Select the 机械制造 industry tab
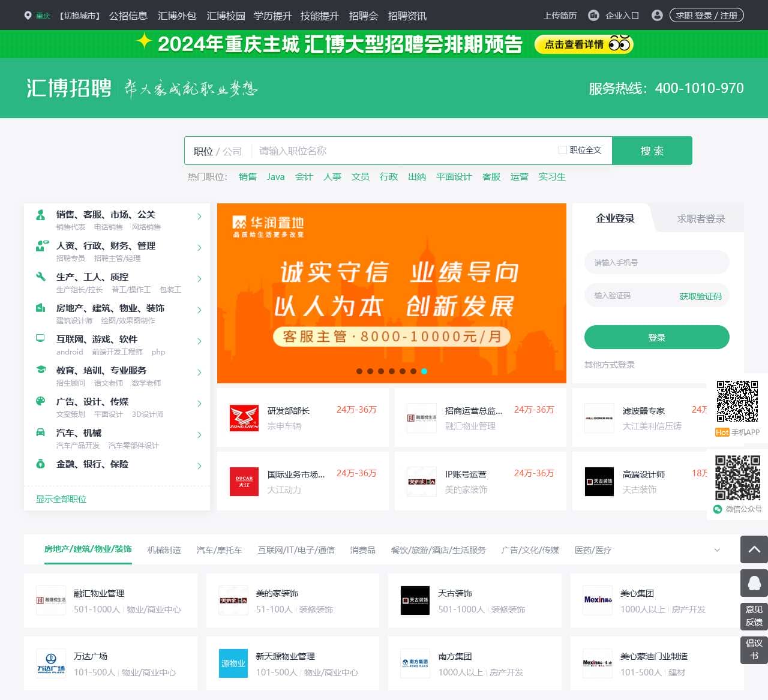 tap(164, 550)
